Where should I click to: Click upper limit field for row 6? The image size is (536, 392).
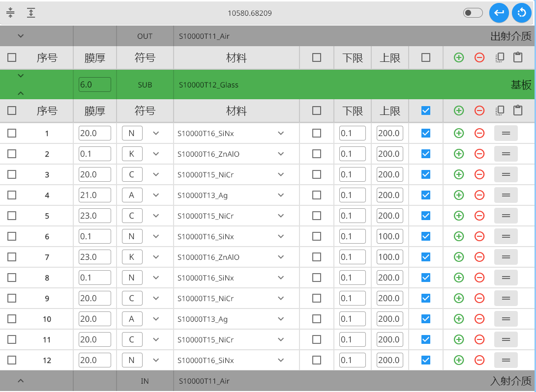[x=389, y=236]
